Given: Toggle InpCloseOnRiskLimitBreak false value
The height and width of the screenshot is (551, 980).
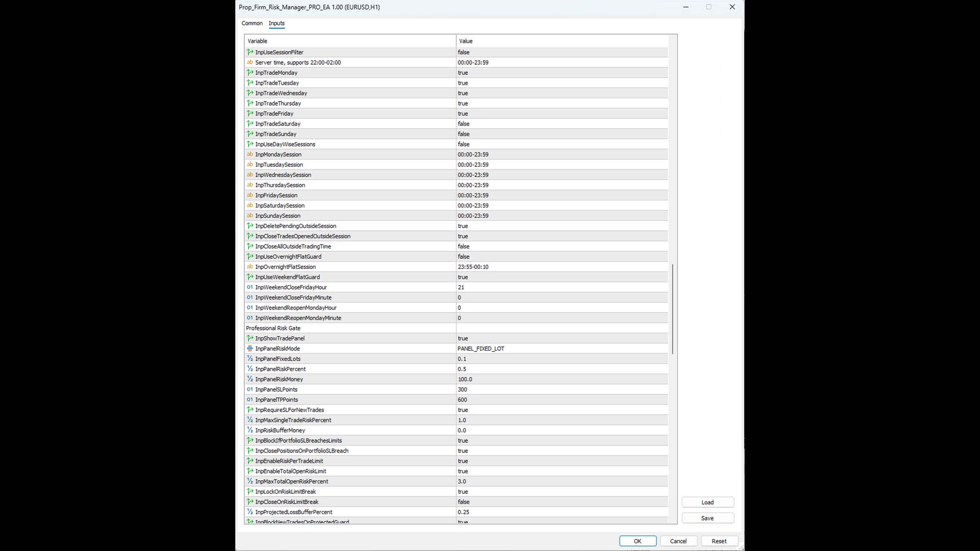Looking at the screenshot, I should [562, 502].
